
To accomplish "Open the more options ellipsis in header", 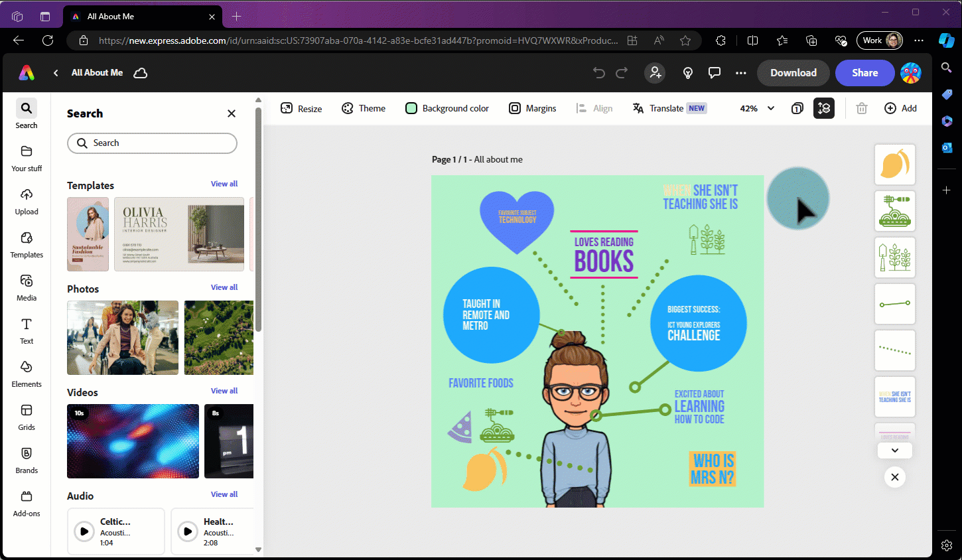I will point(741,73).
